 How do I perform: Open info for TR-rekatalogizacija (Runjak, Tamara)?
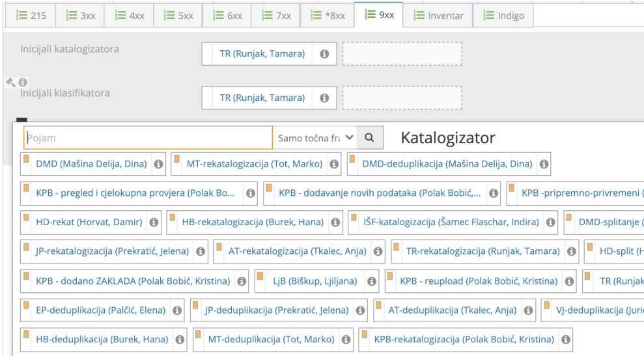(x=572, y=252)
